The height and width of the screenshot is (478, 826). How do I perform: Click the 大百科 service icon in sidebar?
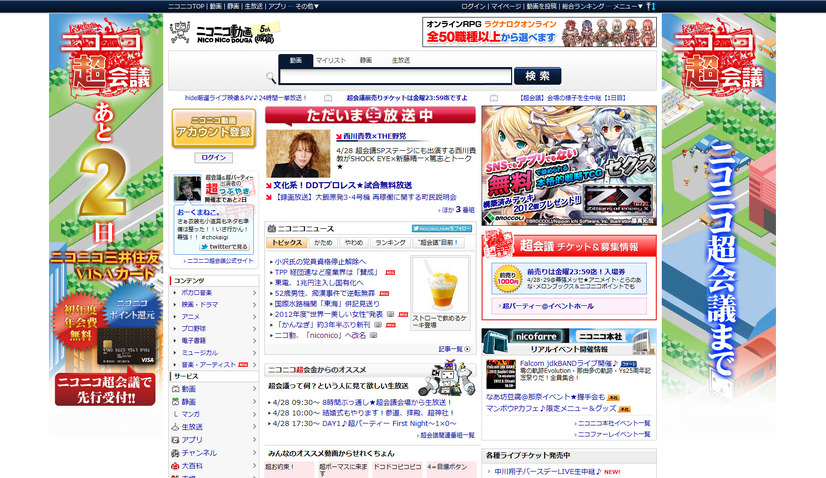coord(175,466)
